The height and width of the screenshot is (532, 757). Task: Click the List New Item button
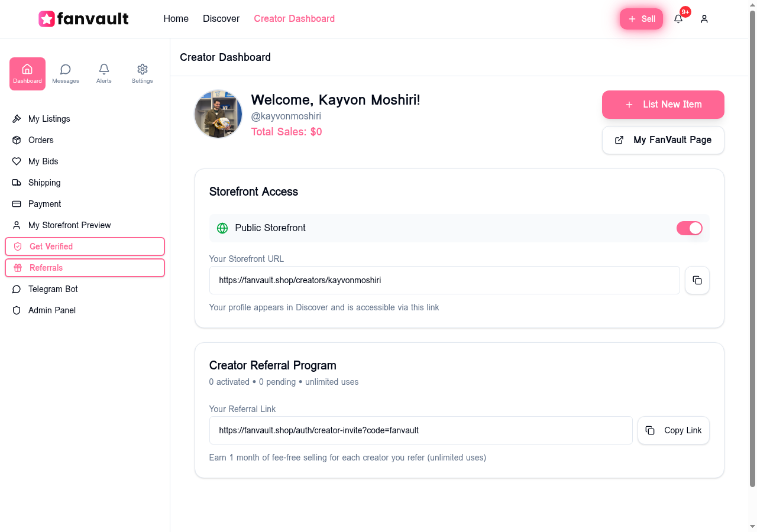pyautogui.click(x=662, y=105)
